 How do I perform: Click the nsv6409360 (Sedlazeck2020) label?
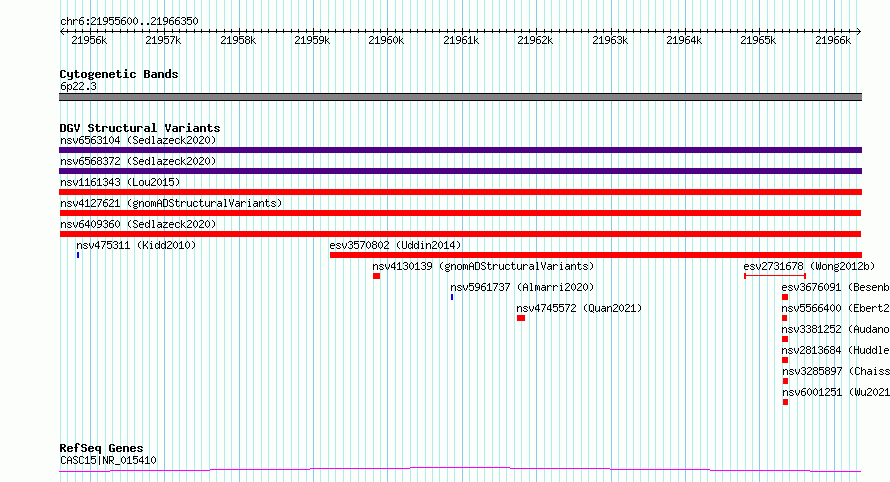coord(138,224)
